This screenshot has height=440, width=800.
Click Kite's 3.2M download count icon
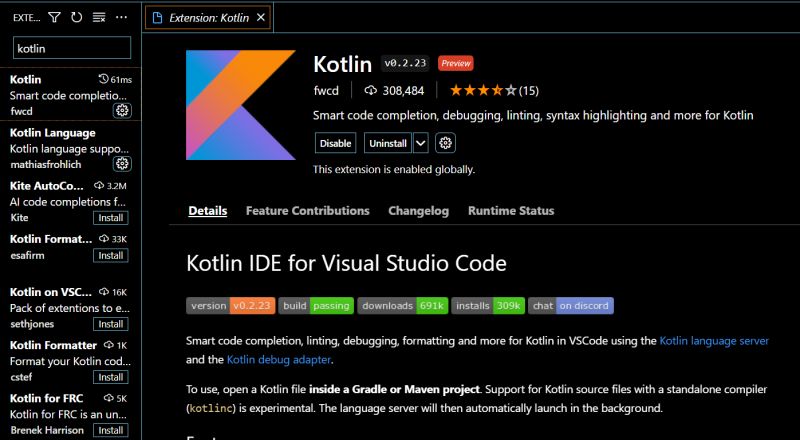coord(99,186)
